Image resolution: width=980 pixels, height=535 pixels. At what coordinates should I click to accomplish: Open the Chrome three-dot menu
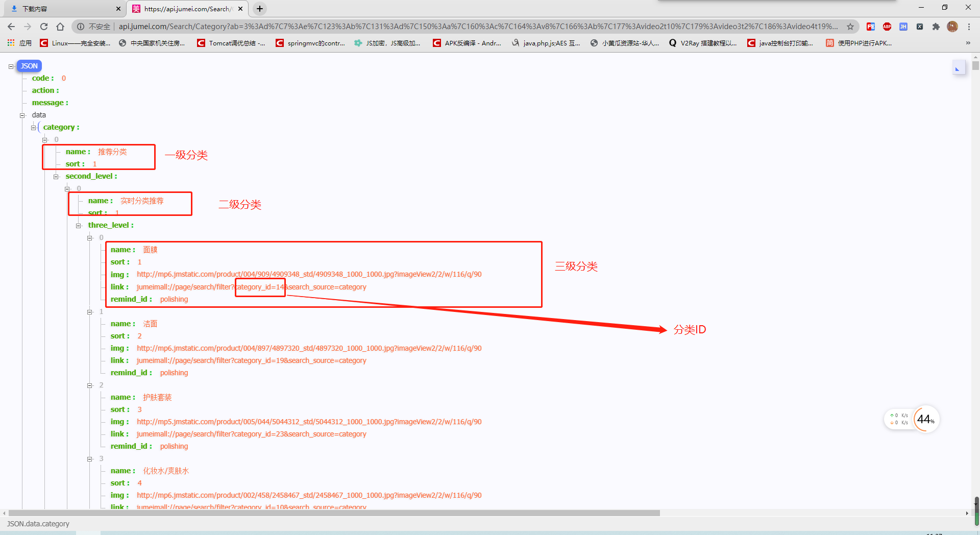969,27
